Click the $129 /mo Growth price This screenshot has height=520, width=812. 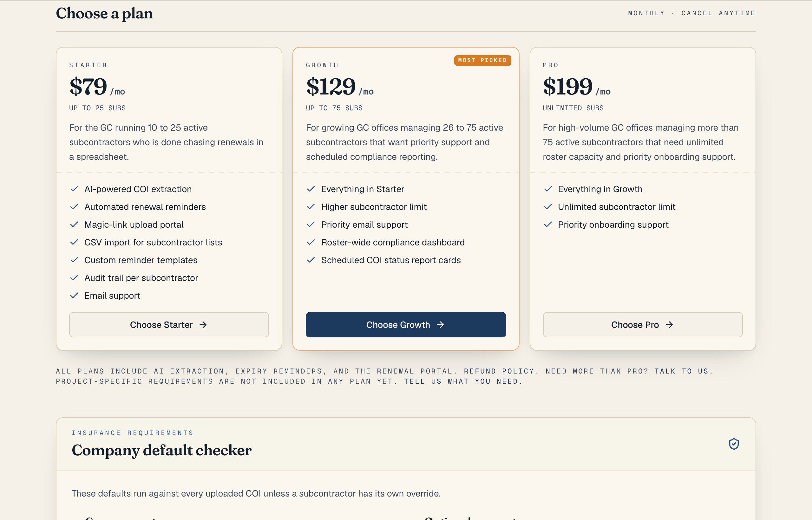tap(340, 87)
